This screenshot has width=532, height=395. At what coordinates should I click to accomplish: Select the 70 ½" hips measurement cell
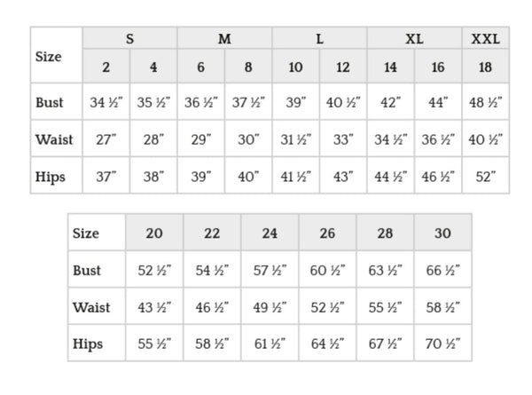pyautogui.click(x=442, y=344)
